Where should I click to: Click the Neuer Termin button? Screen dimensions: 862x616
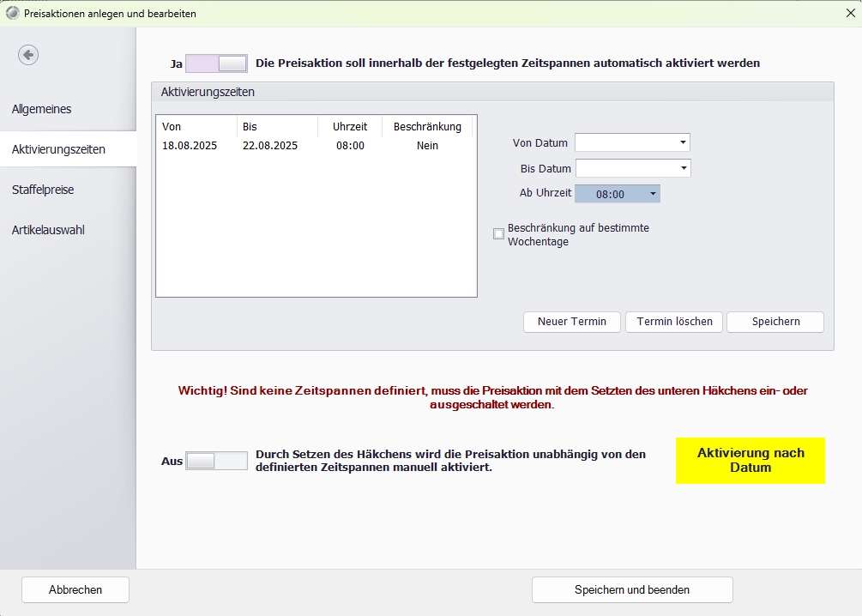point(572,322)
